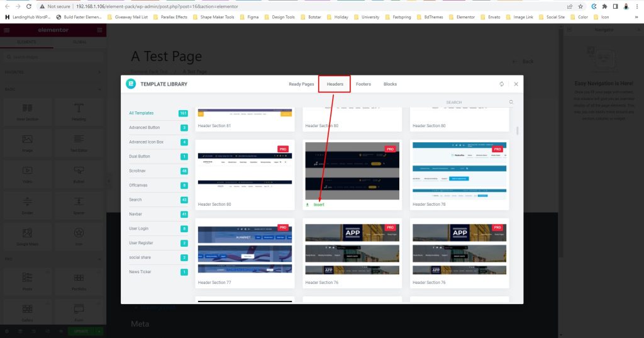Go back using the browser back arrow
The height and width of the screenshot is (338, 644).
6,6
